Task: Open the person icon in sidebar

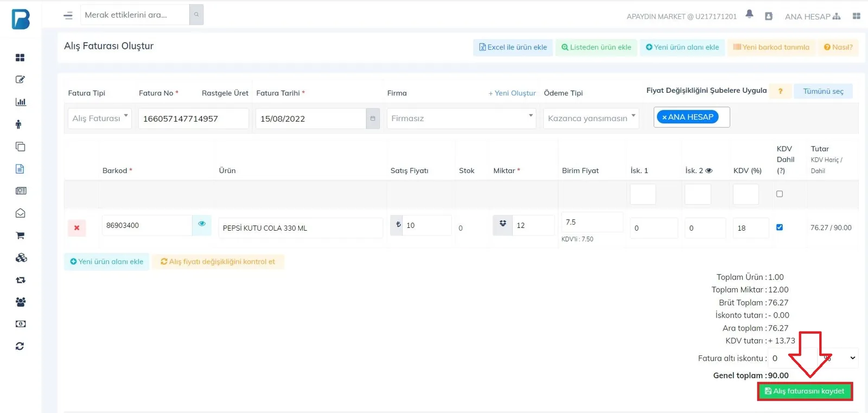Action: point(18,124)
